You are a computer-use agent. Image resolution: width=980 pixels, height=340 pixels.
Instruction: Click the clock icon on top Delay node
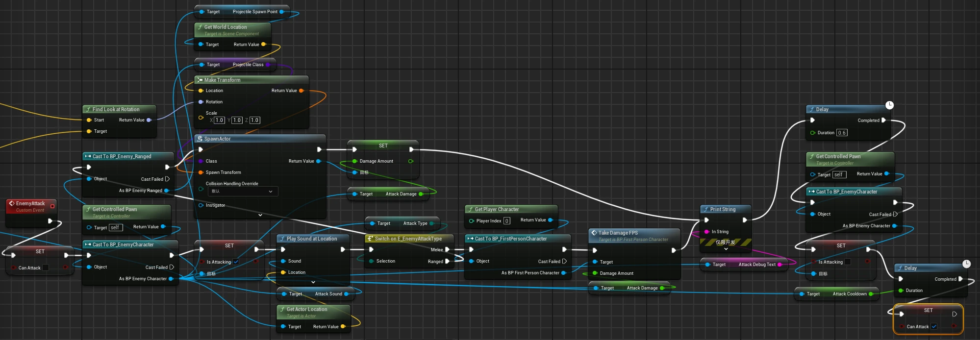[889, 105]
